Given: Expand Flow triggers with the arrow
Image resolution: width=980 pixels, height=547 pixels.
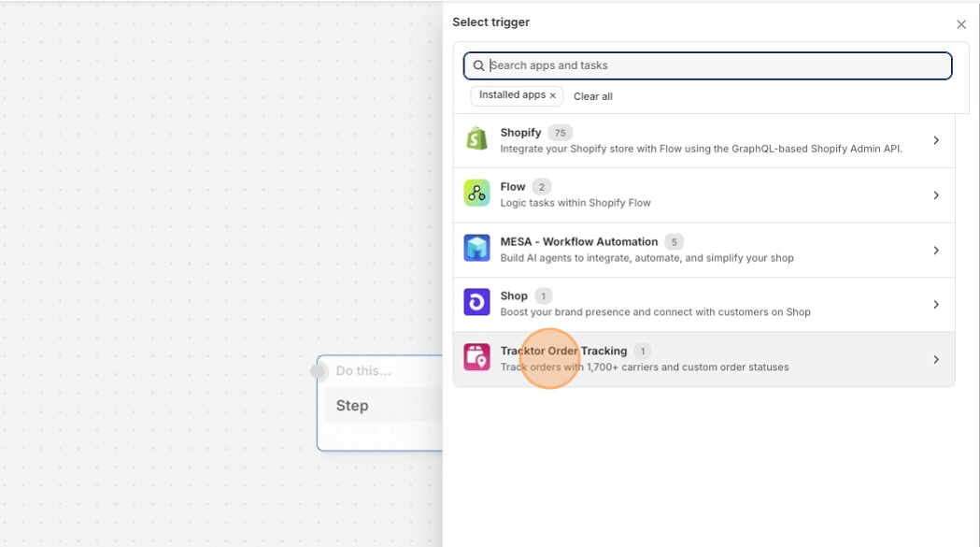Looking at the screenshot, I should pyautogui.click(x=936, y=195).
